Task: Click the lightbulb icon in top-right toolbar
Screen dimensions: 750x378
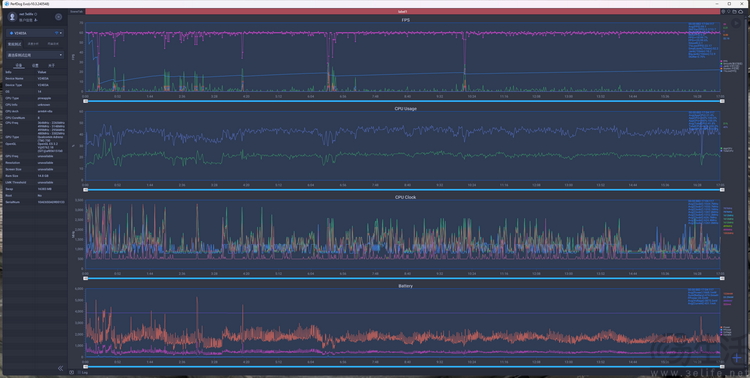Action: [x=729, y=11]
